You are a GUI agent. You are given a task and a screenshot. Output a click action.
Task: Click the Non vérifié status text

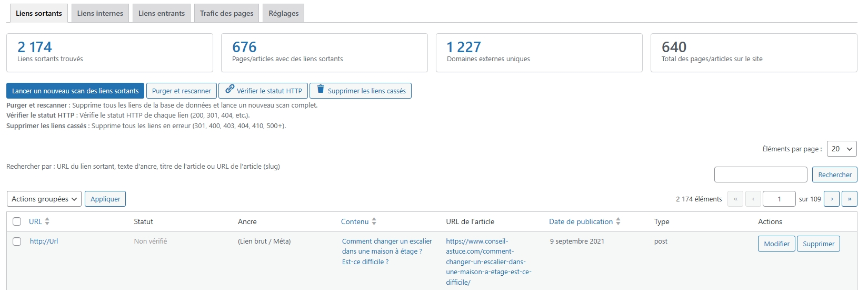[151, 241]
